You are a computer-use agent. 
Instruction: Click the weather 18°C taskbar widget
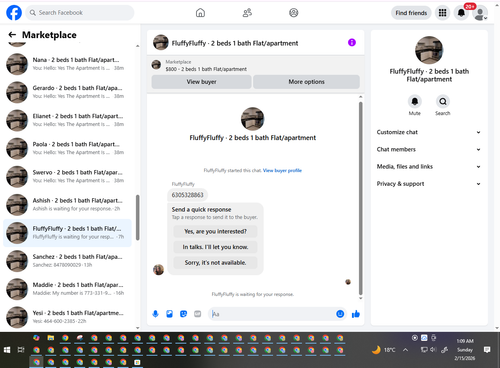tap(383, 350)
